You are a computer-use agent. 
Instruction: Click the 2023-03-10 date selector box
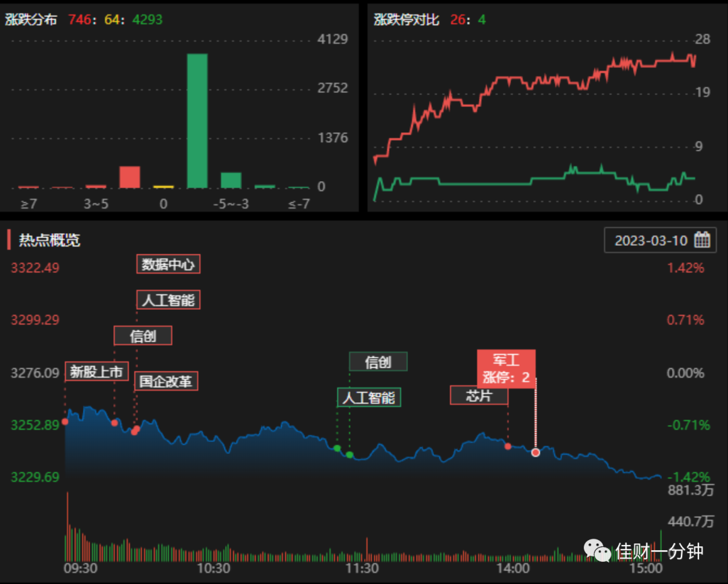click(x=660, y=240)
